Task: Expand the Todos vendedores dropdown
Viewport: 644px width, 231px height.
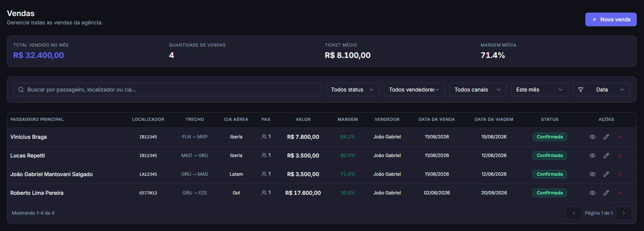Action: (x=414, y=90)
